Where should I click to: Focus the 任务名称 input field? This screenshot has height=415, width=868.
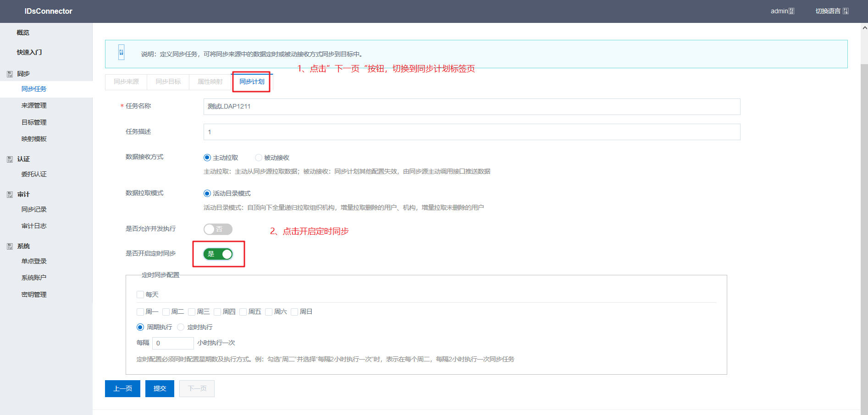click(472, 107)
